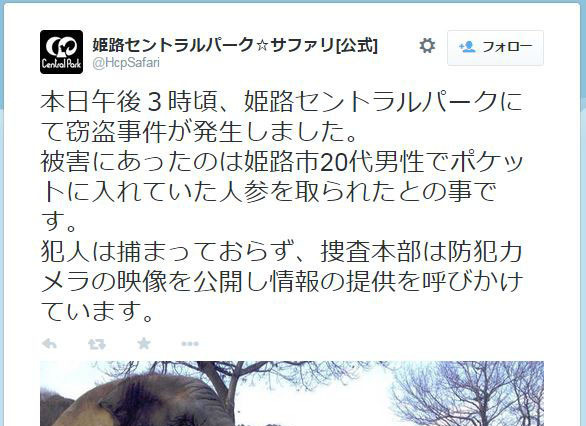Click the フォロー follow button
This screenshot has width=586, height=426.
pyautogui.click(x=495, y=48)
